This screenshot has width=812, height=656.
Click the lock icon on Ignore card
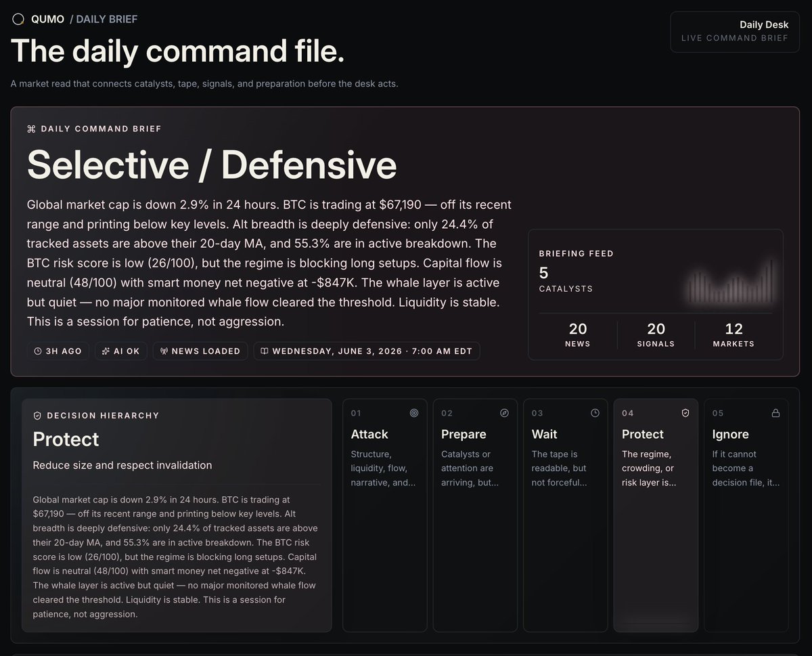coord(775,413)
